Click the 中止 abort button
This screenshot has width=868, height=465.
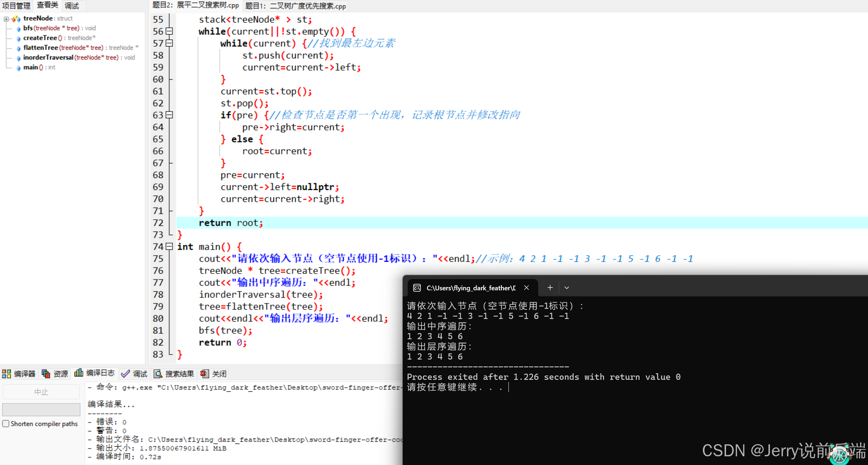pyautogui.click(x=41, y=392)
